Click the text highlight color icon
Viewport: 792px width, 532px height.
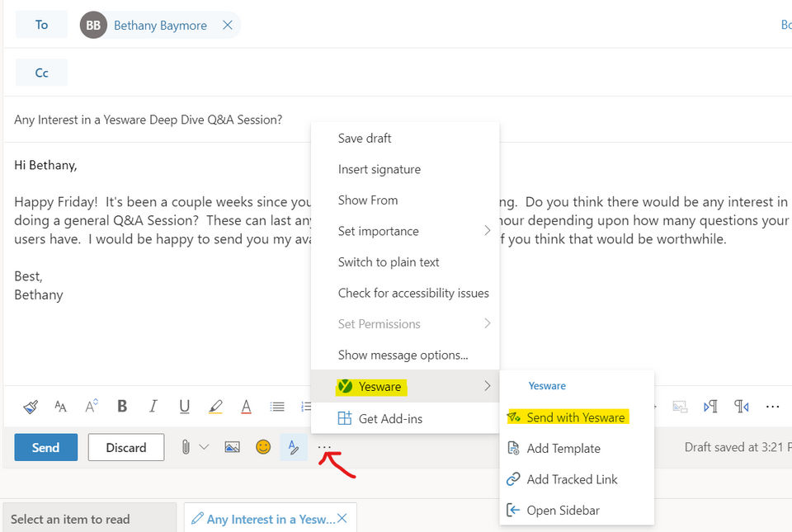pyautogui.click(x=215, y=406)
